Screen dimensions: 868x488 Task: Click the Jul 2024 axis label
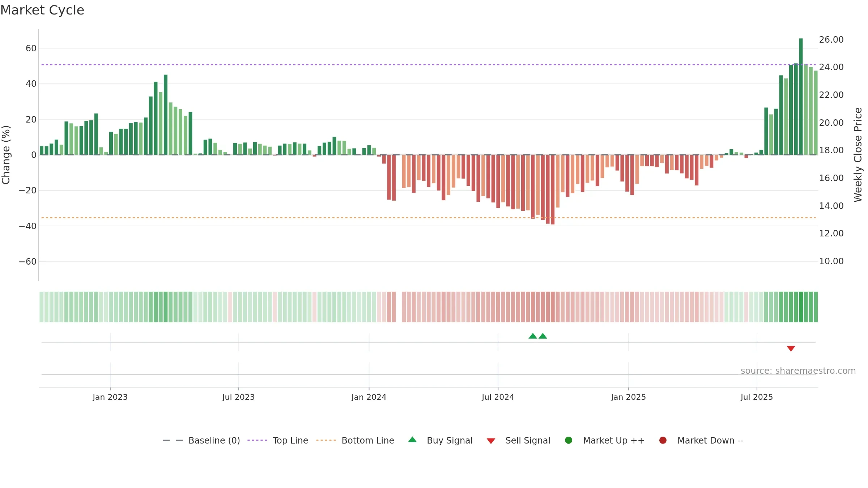498,397
